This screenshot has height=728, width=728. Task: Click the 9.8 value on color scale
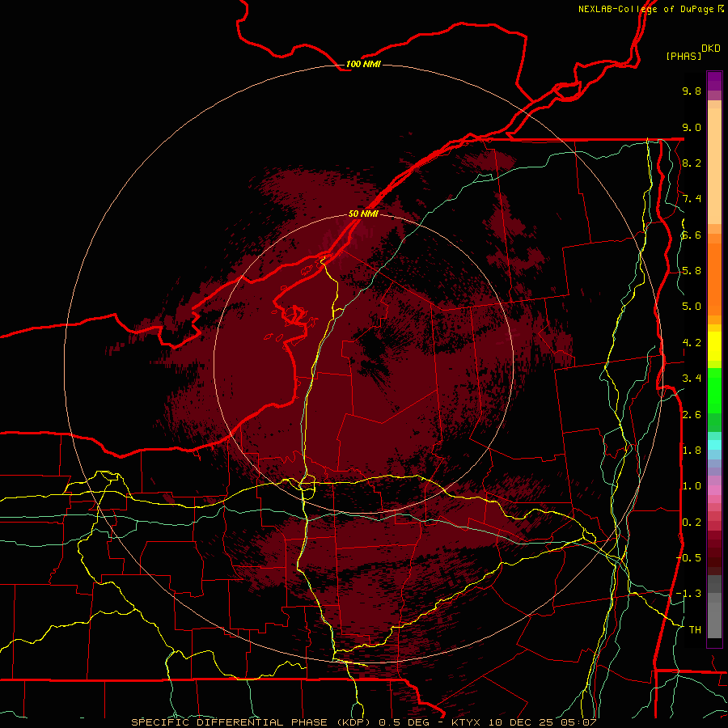coord(692,91)
